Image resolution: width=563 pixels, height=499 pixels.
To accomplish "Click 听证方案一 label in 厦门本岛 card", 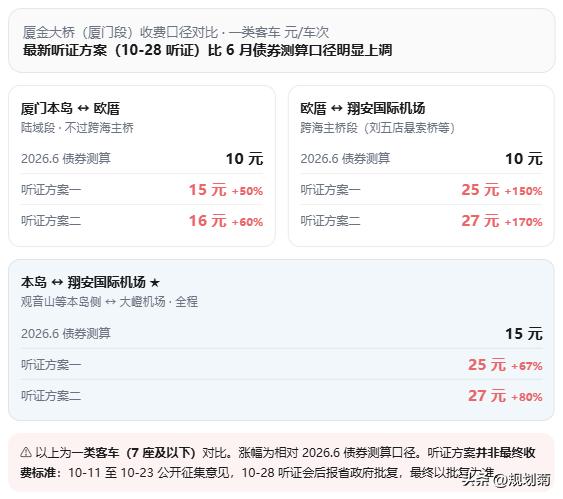I will 51,190.
